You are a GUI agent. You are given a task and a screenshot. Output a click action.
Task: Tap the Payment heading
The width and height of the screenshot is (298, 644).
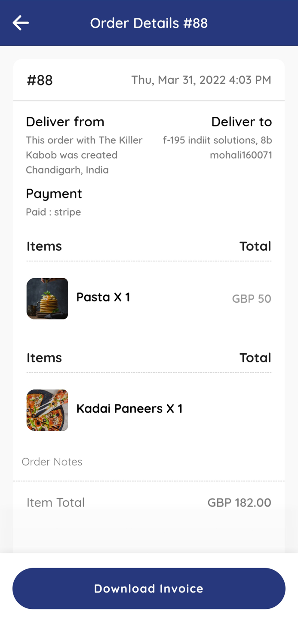pyautogui.click(x=54, y=194)
